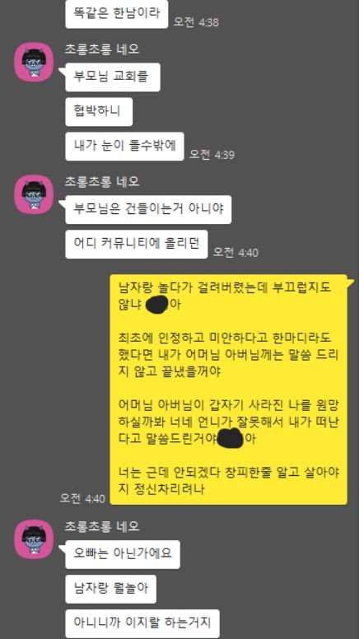The height and width of the screenshot is (639, 364).
Task: Click sender name above '부모님 교회를' bubble
Action: [102, 49]
